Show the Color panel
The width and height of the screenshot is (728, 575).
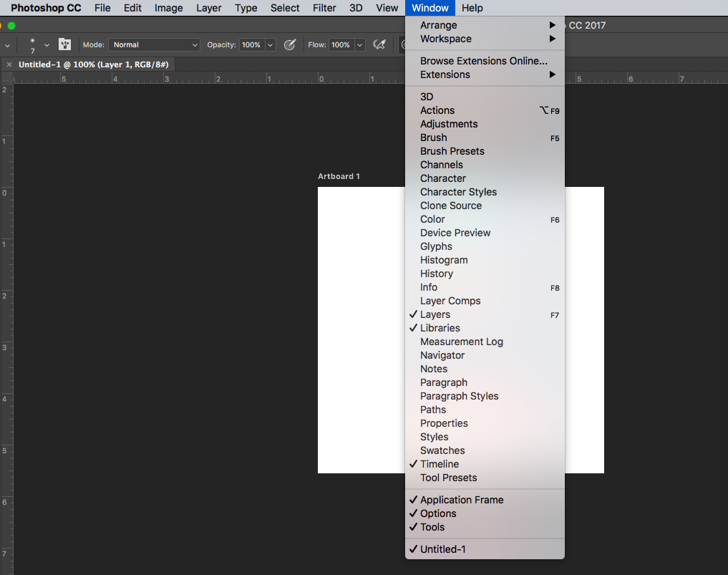pos(485,219)
